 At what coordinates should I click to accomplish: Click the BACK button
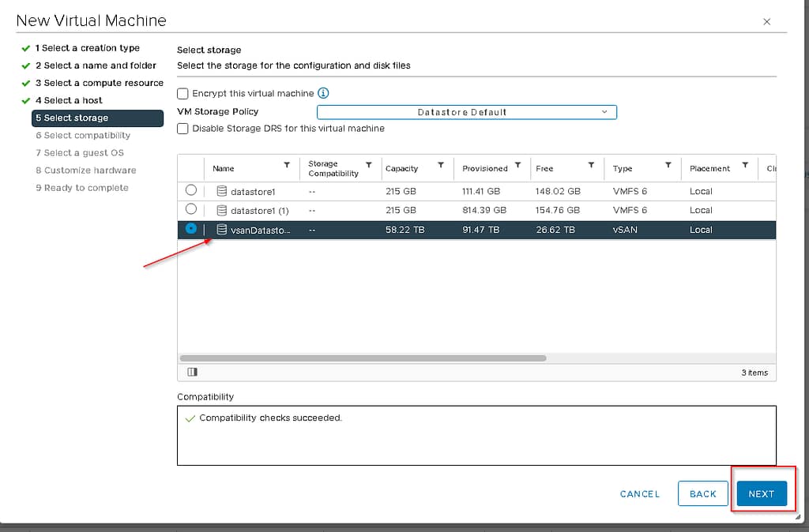702,493
